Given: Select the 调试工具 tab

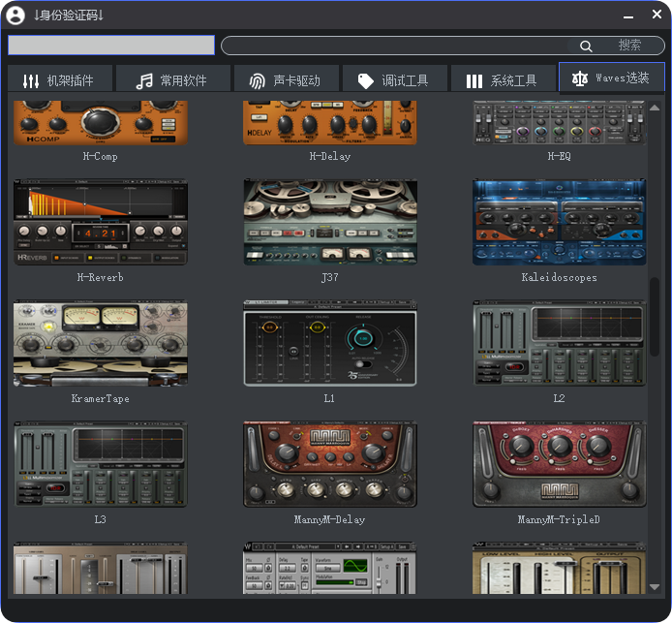Looking at the screenshot, I should pyautogui.click(x=395, y=78).
